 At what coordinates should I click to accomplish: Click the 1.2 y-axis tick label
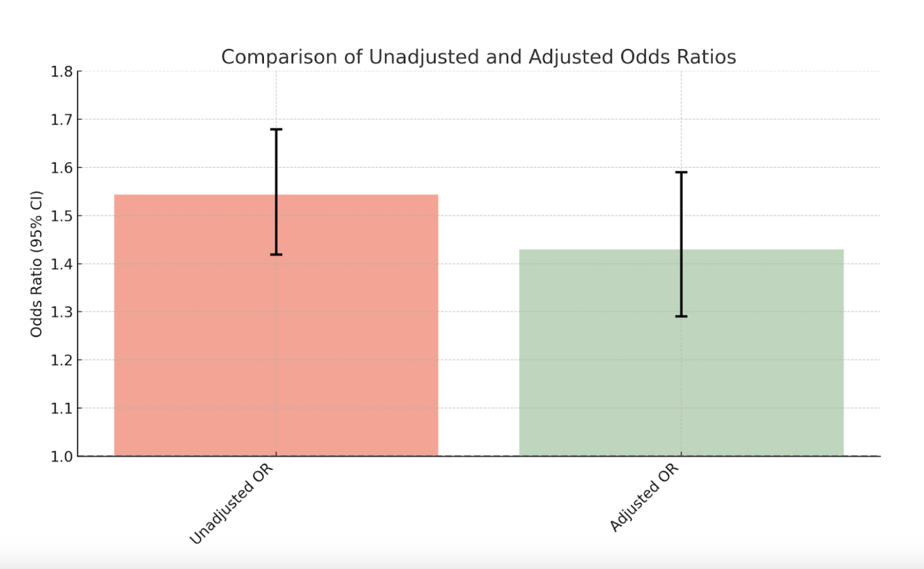click(62, 360)
